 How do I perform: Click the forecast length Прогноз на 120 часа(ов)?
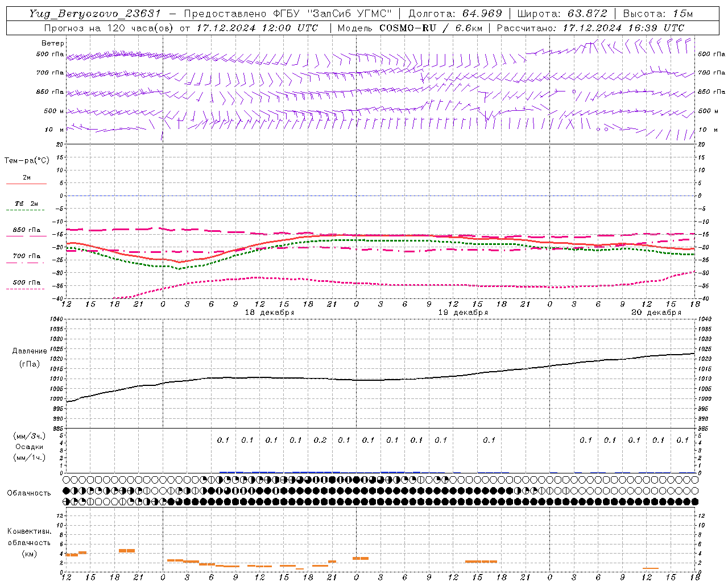click(109, 28)
